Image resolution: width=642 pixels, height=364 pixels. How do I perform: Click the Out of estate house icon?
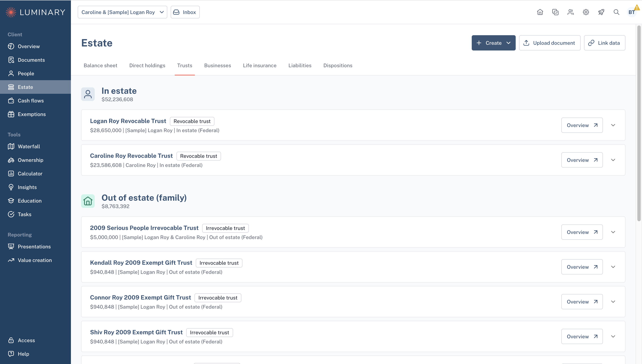pyautogui.click(x=88, y=201)
